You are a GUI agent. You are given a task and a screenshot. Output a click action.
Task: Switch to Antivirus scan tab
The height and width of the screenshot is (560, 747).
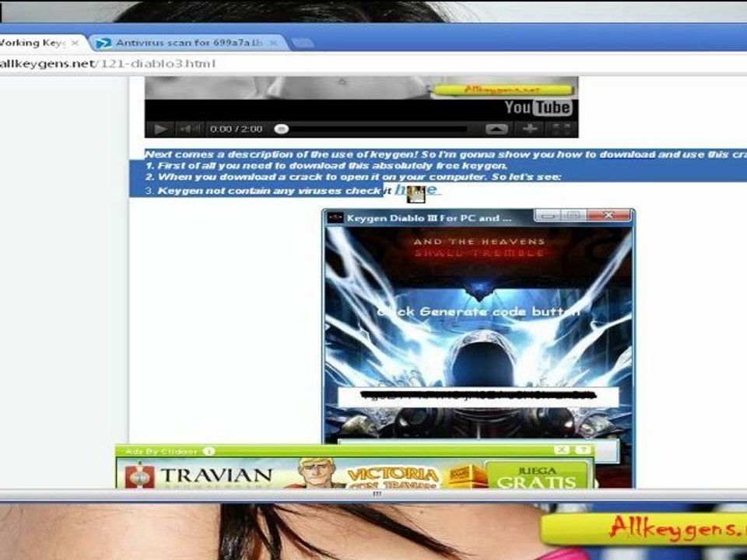188,43
